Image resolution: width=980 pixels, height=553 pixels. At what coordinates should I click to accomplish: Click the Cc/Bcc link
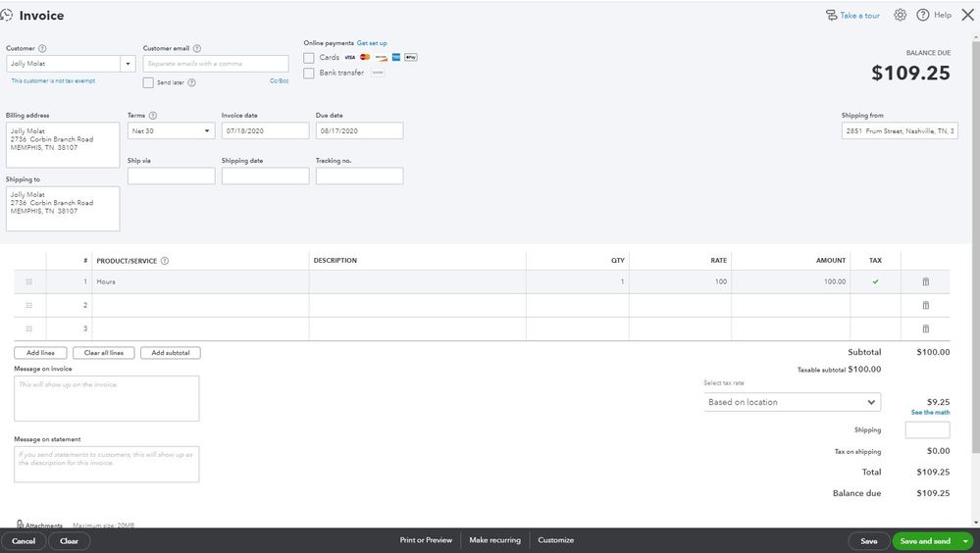coord(280,81)
